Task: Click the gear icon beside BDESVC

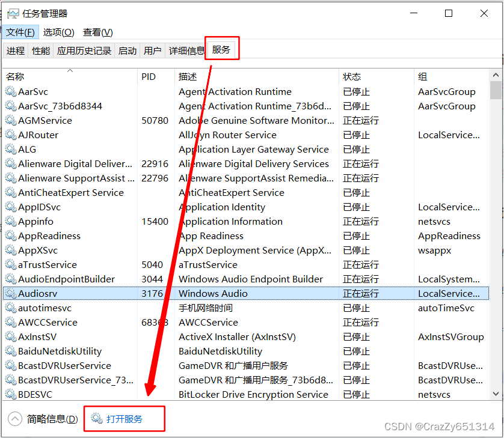Action: pos(11,394)
